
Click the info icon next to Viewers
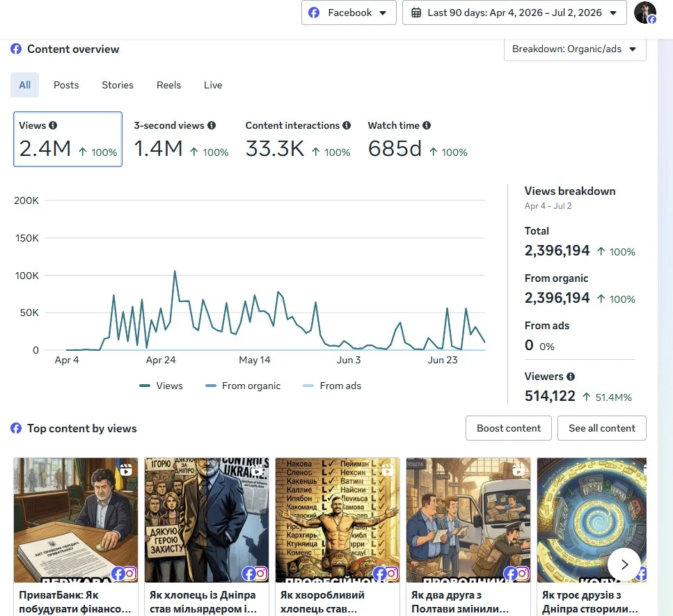tap(571, 377)
